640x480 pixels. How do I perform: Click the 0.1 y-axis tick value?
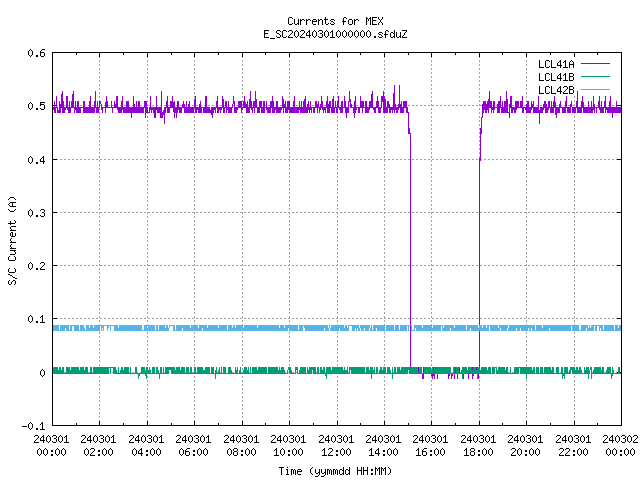[x=36, y=319]
